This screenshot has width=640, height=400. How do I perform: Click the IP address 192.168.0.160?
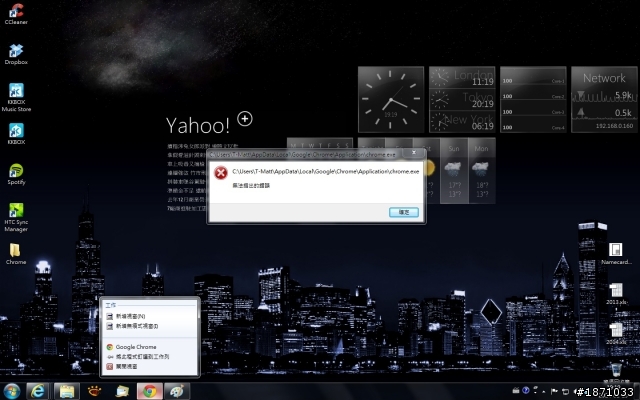click(x=614, y=126)
